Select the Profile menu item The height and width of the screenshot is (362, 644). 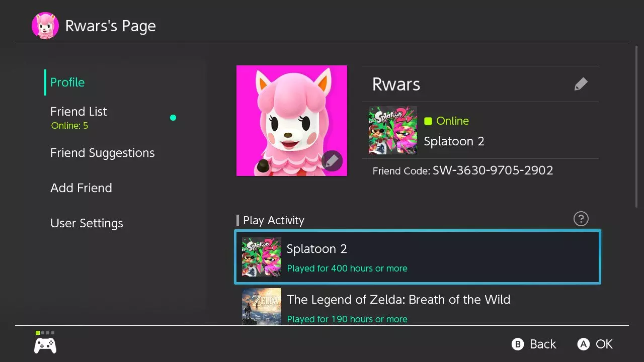click(67, 82)
